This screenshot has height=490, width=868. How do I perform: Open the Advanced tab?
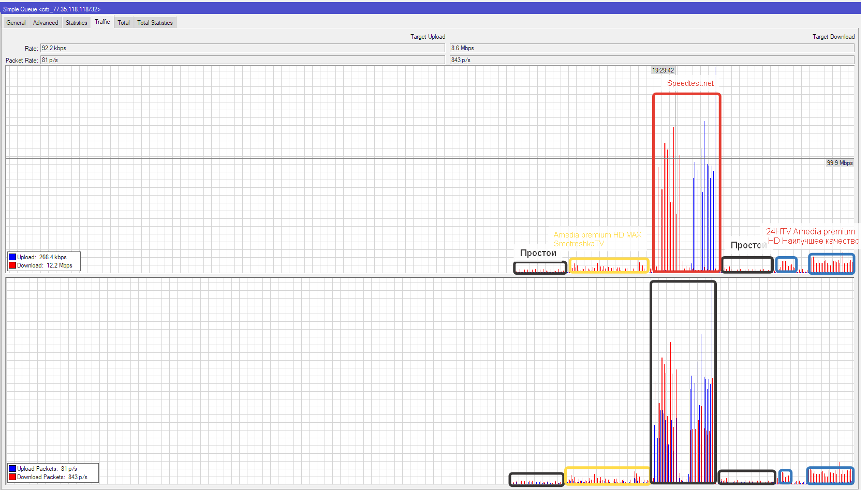tap(46, 23)
